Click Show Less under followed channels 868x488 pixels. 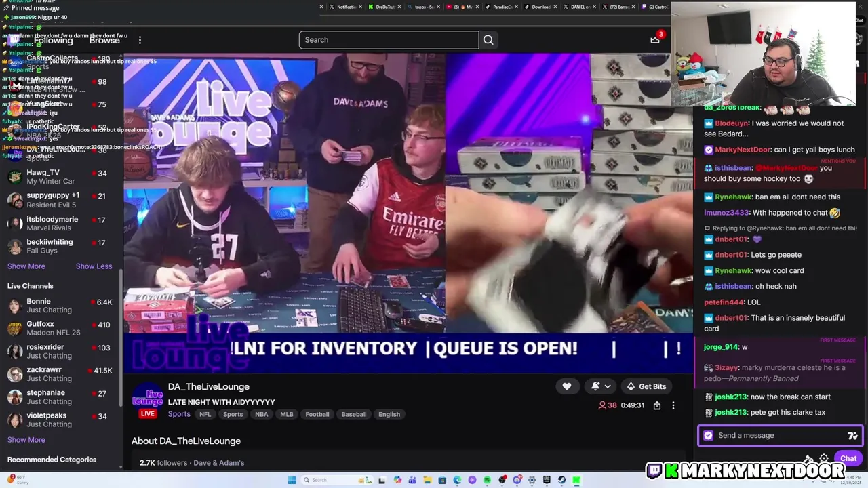pyautogui.click(x=94, y=266)
